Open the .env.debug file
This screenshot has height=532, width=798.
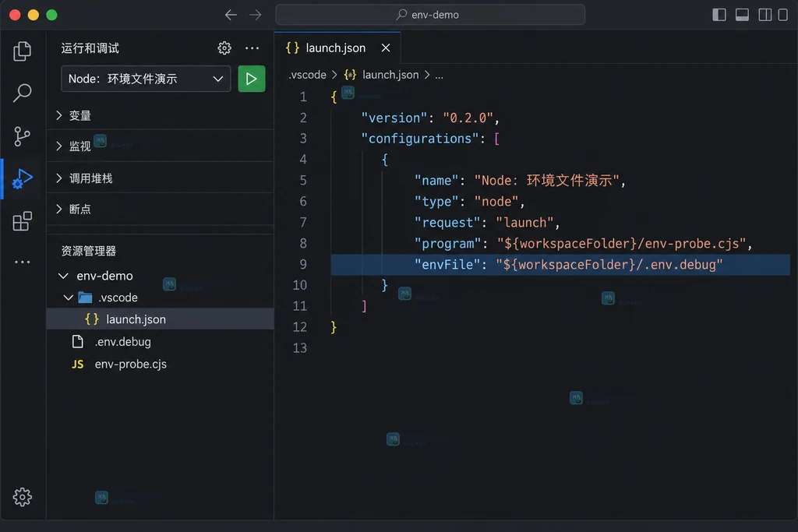[x=160, y=342]
